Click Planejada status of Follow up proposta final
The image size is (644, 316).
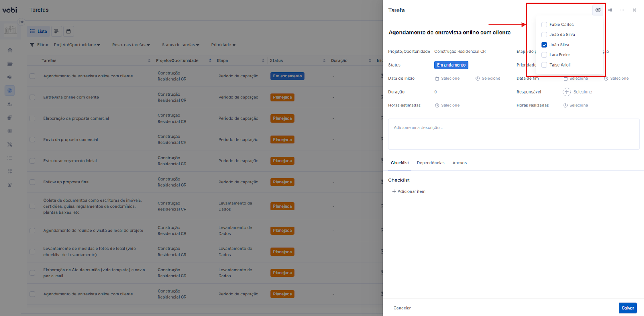[283, 182]
